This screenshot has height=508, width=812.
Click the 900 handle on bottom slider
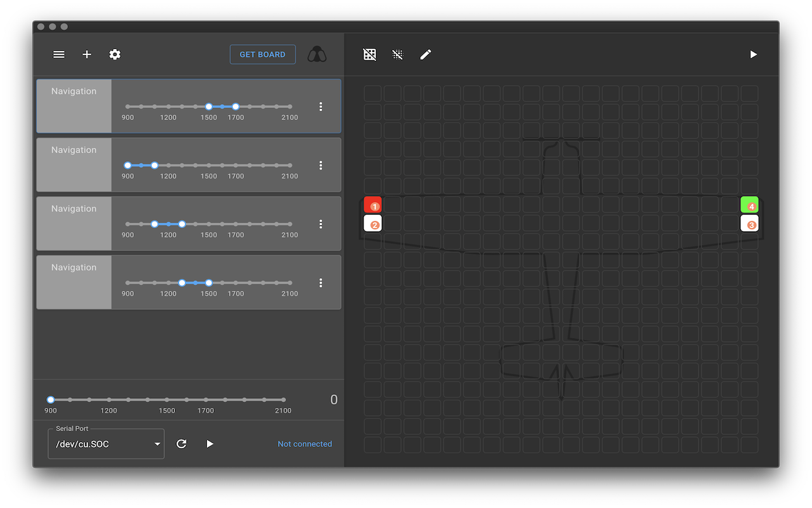[x=51, y=399]
